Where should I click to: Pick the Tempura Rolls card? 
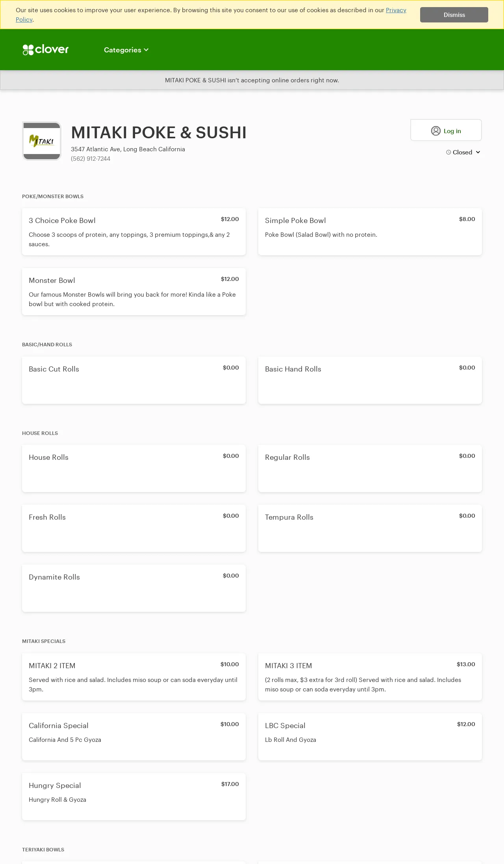click(370, 528)
